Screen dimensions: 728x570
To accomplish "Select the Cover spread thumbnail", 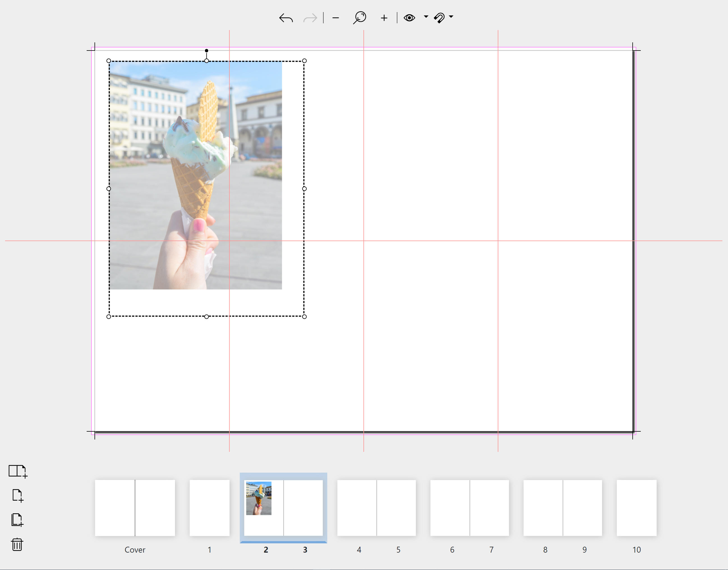I will point(135,508).
